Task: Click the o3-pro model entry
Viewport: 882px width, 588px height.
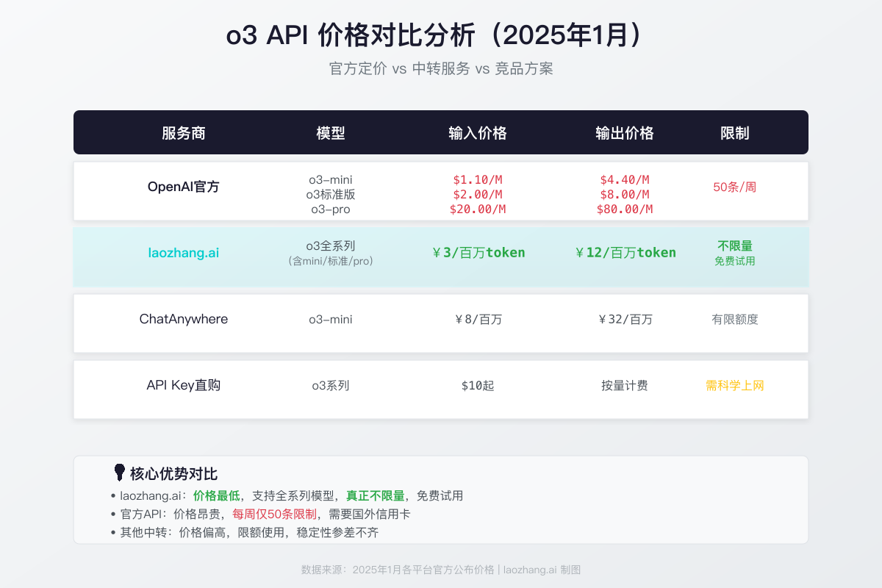Action: click(331, 209)
